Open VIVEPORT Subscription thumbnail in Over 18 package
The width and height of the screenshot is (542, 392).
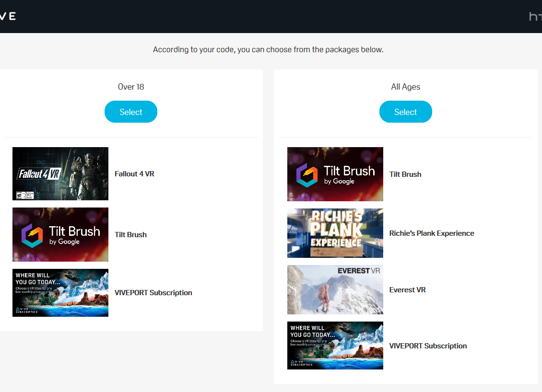coord(60,292)
